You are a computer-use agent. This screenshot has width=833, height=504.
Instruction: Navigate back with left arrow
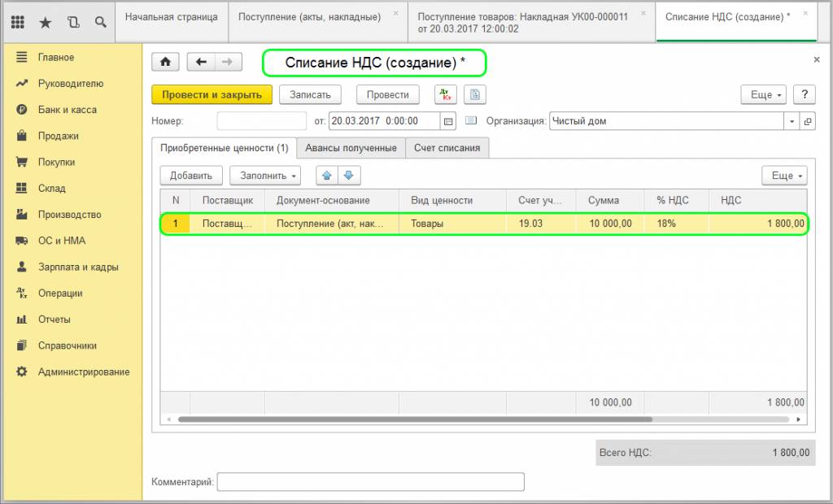click(x=201, y=62)
